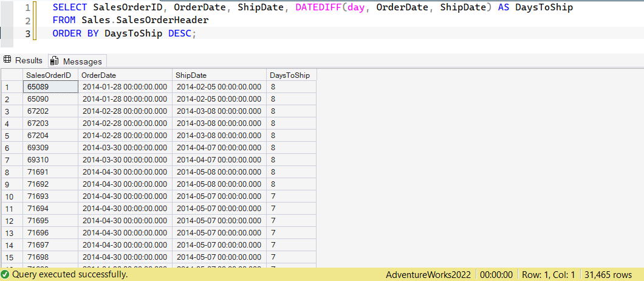Select the ShipDate column header

(x=219, y=75)
